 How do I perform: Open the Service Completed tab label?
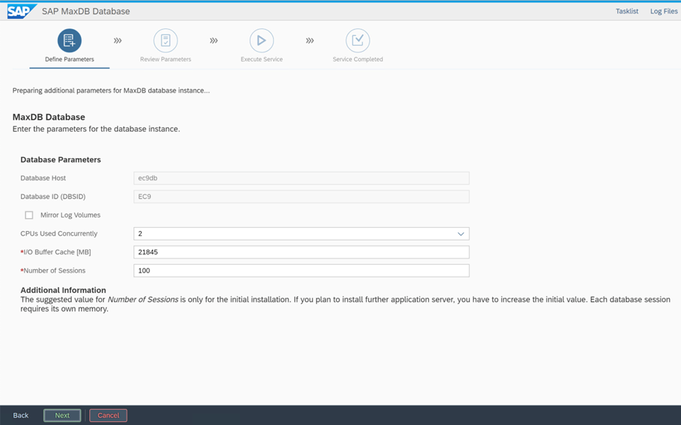click(x=358, y=59)
